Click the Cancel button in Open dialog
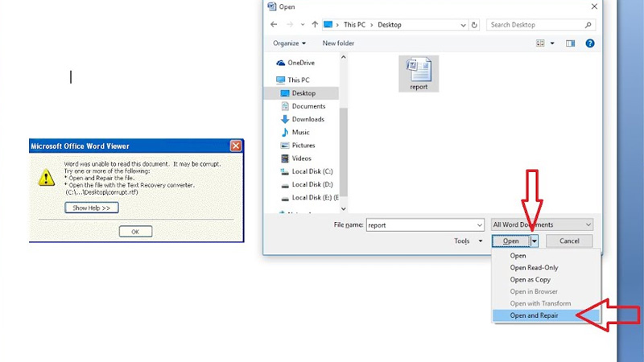The width and height of the screenshot is (644, 362). [x=569, y=241]
